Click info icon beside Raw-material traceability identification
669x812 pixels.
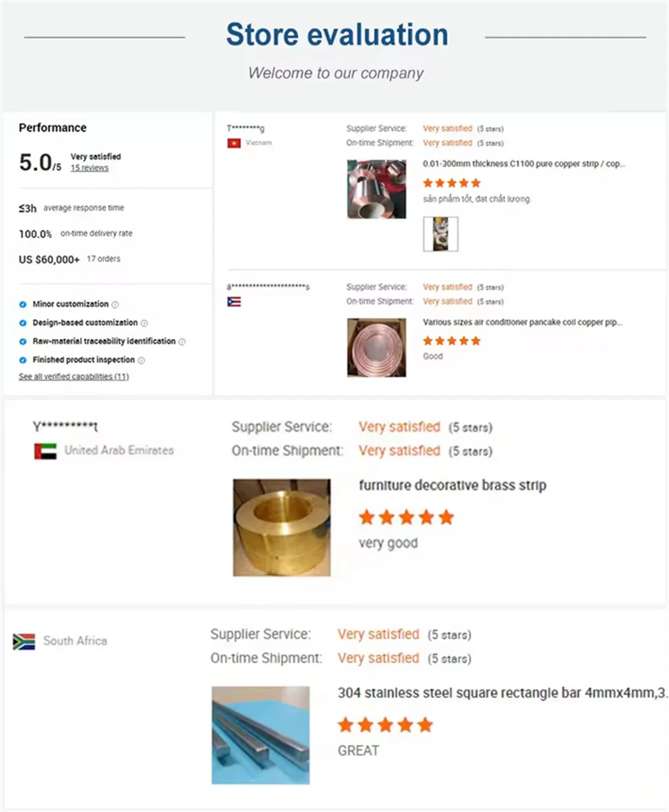point(182,342)
